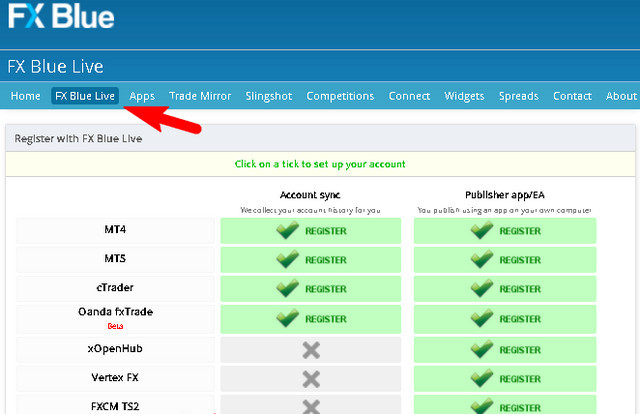This screenshot has height=414, width=640.
Task: Click REGISTER for Oanda fxTrade Account sync
Action: [326, 319]
